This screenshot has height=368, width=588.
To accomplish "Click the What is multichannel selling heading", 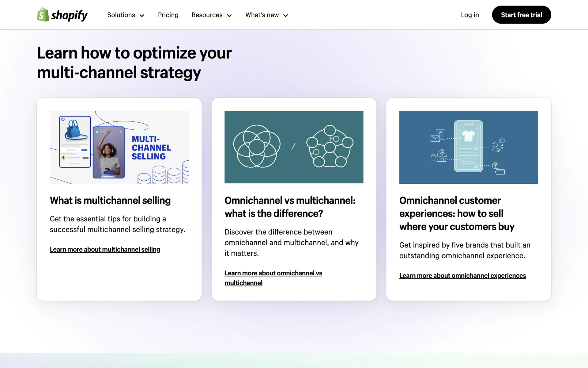I will click(110, 201).
